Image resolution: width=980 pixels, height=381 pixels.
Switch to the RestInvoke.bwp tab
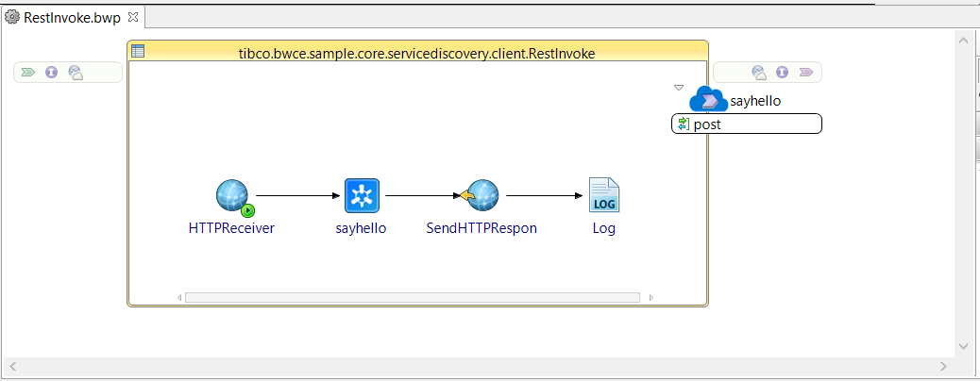click(x=72, y=18)
